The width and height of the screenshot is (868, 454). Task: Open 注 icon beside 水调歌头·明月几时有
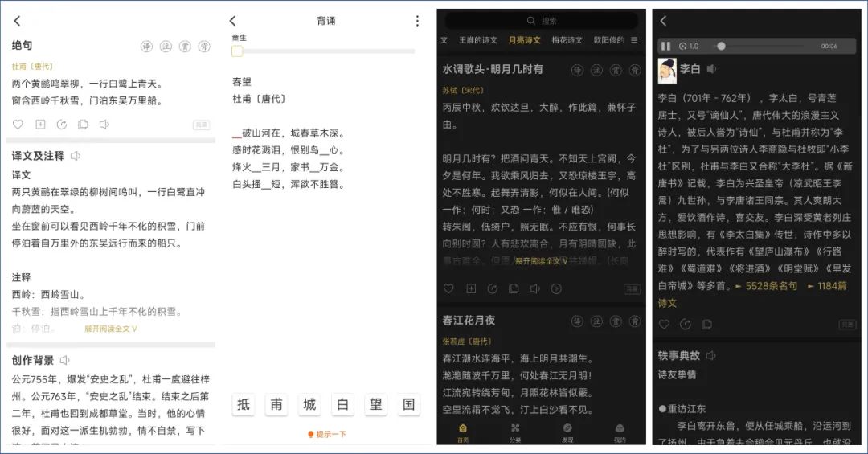(596, 71)
